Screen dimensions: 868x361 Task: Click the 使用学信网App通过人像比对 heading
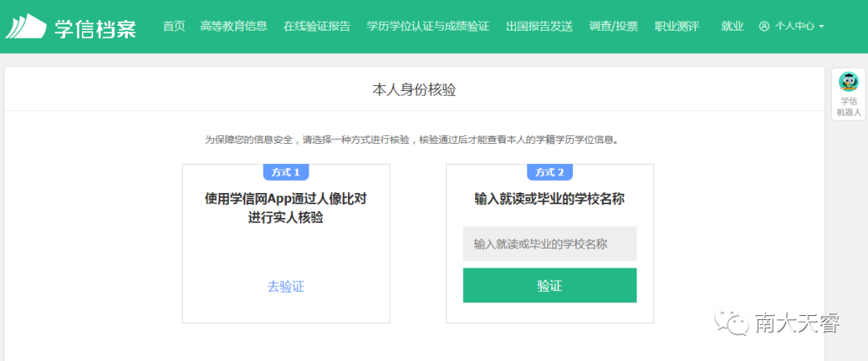(x=285, y=199)
